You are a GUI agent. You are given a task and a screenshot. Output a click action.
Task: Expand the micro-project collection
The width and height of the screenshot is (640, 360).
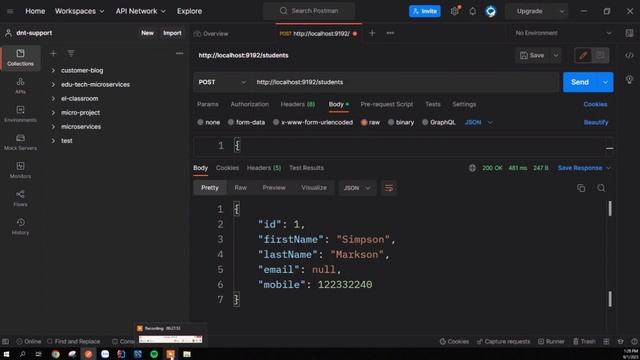click(53, 113)
